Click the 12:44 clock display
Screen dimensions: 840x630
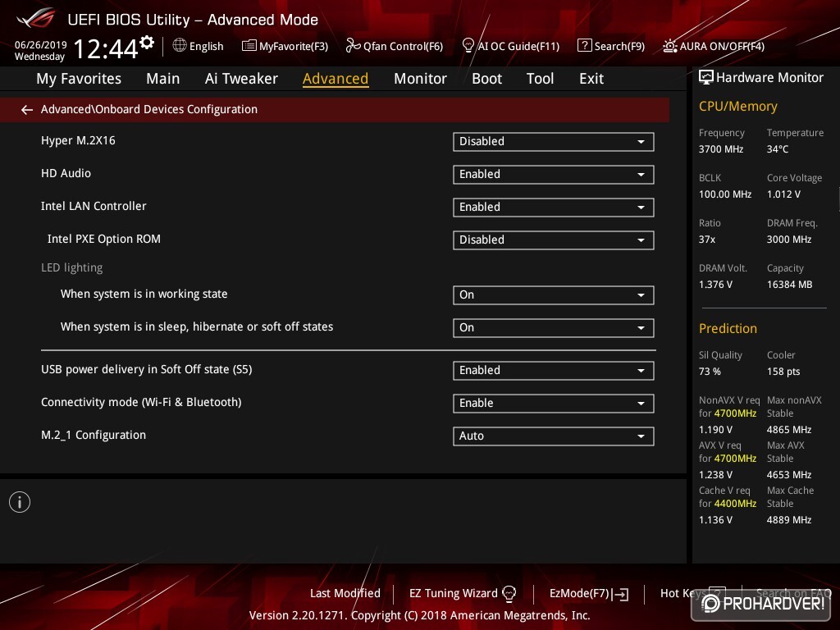[106, 48]
